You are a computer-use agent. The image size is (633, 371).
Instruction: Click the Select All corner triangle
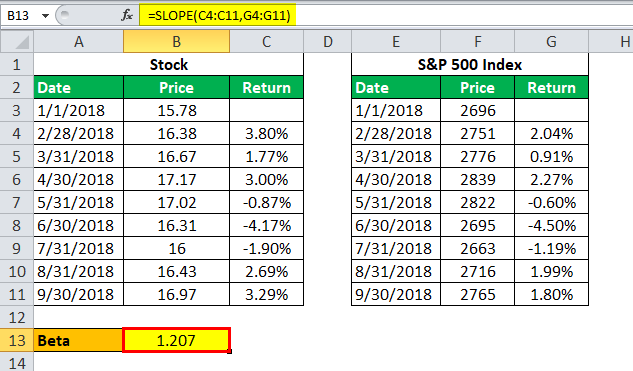pos(17,42)
